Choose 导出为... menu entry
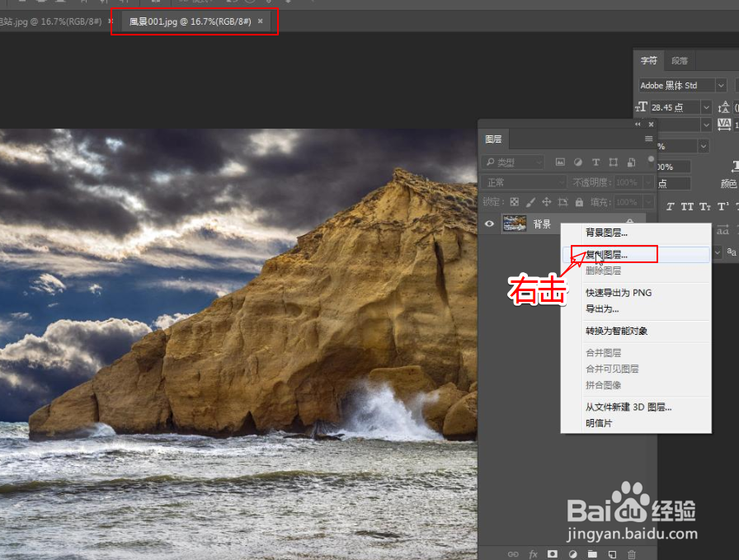This screenshot has width=739, height=560. [636, 308]
